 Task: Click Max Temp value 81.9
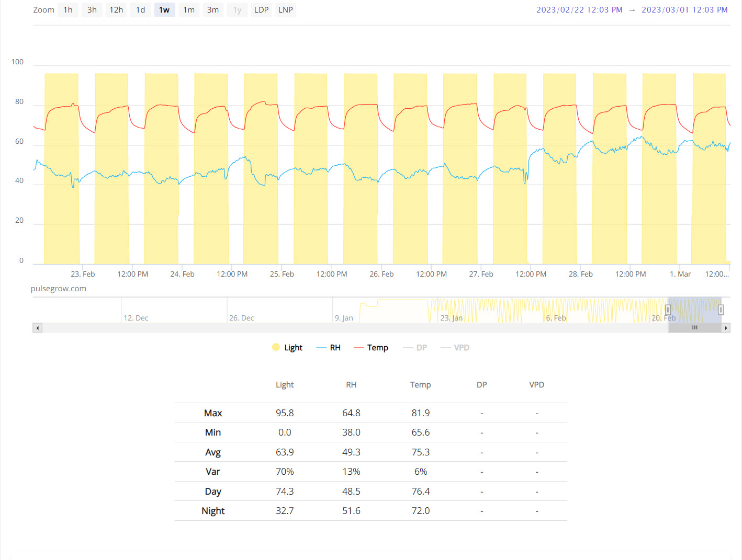tap(421, 413)
